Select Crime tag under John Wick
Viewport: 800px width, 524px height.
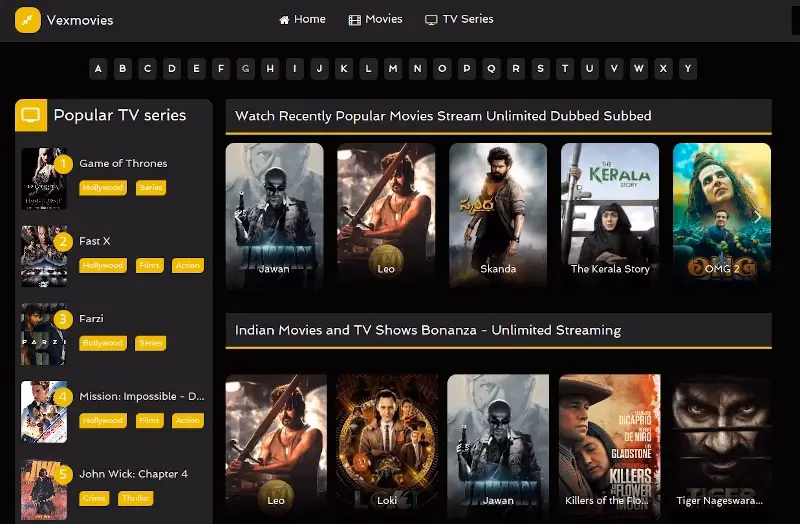click(x=94, y=498)
